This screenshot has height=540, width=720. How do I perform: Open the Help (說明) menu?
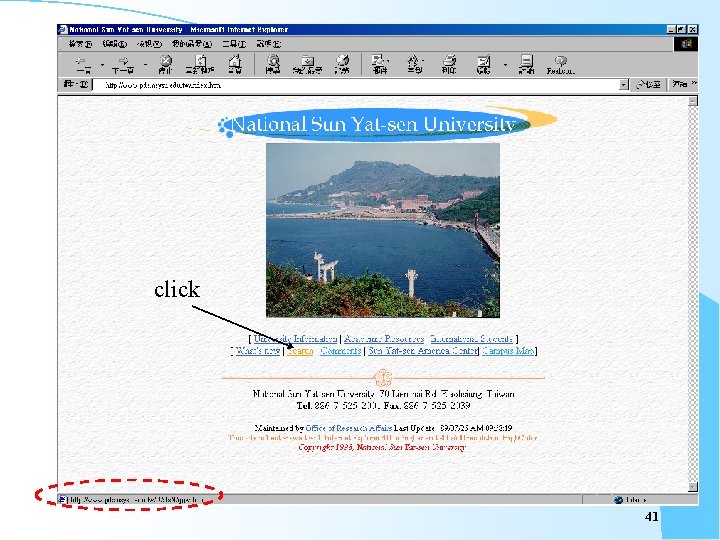(x=269, y=44)
